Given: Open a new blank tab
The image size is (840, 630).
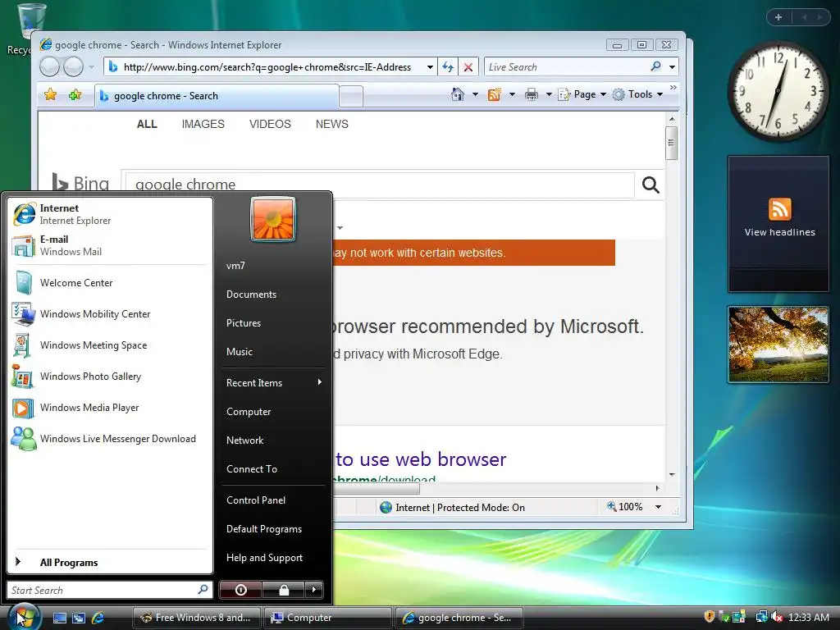Looking at the screenshot, I should 351,97.
